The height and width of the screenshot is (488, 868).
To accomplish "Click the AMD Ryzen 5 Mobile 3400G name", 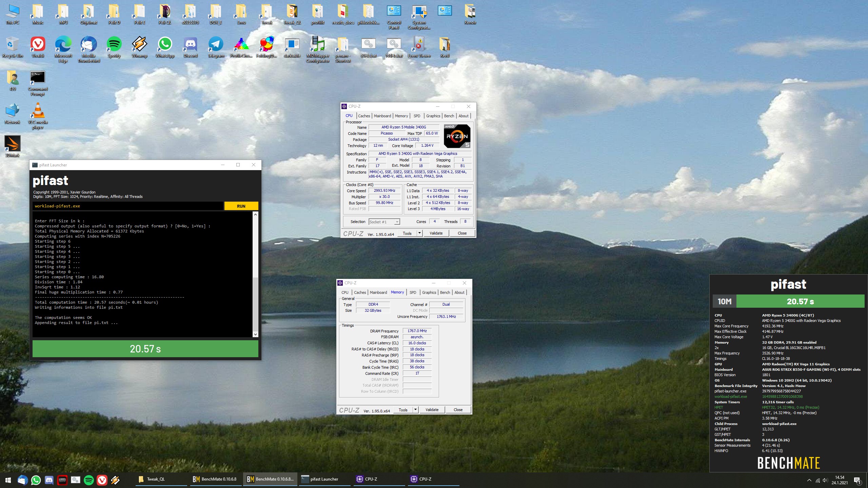I will point(403,127).
